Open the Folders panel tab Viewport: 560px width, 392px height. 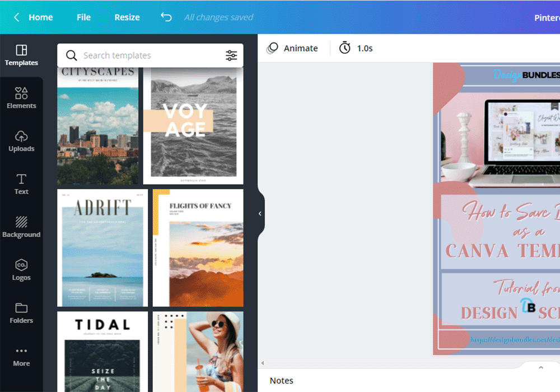[21, 313]
